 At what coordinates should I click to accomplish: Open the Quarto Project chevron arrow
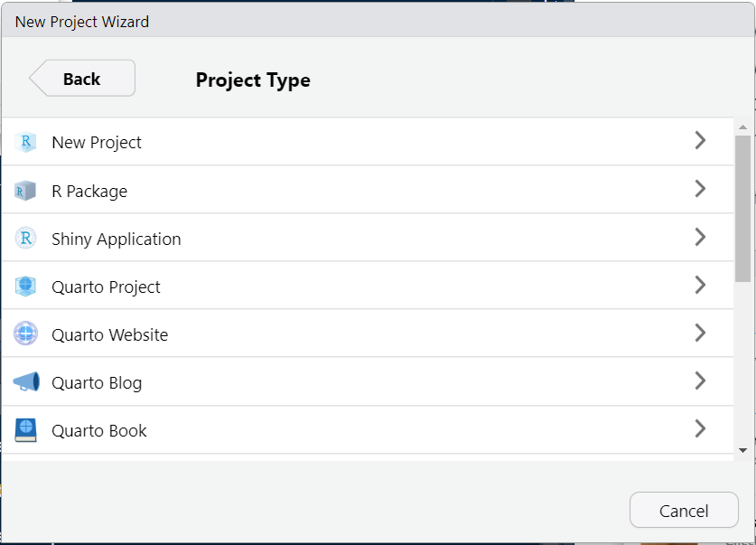tap(700, 285)
